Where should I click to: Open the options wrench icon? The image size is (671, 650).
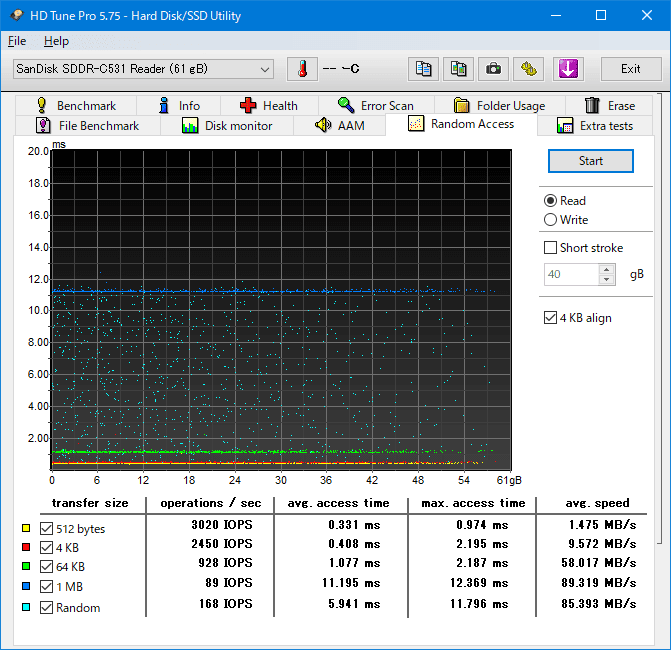click(529, 69)
